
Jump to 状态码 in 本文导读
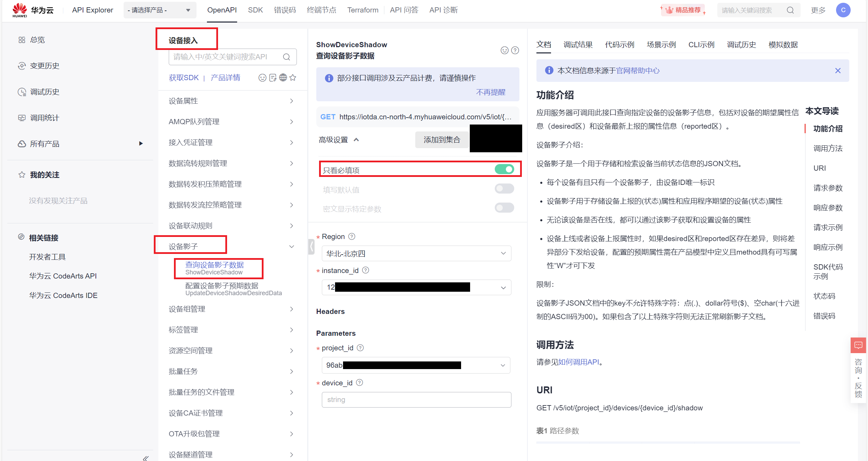pos(824,296)
